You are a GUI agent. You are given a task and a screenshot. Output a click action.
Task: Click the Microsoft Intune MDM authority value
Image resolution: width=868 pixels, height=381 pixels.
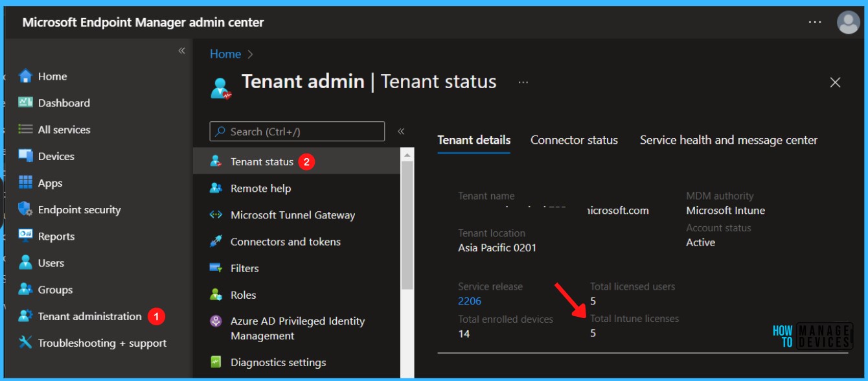point(725,210)
